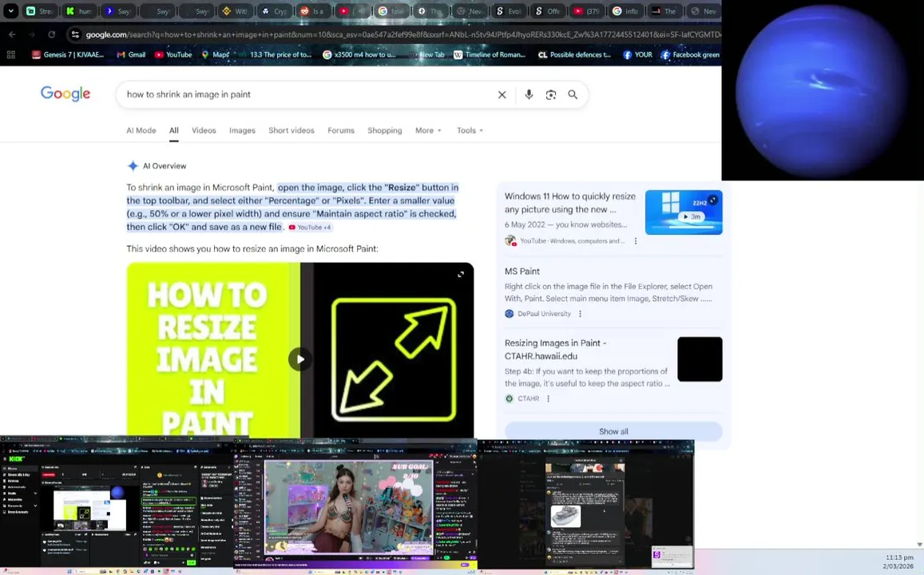Open options menu for YouTube Windows source
This screenshot has height=575, width=924.
635,241
